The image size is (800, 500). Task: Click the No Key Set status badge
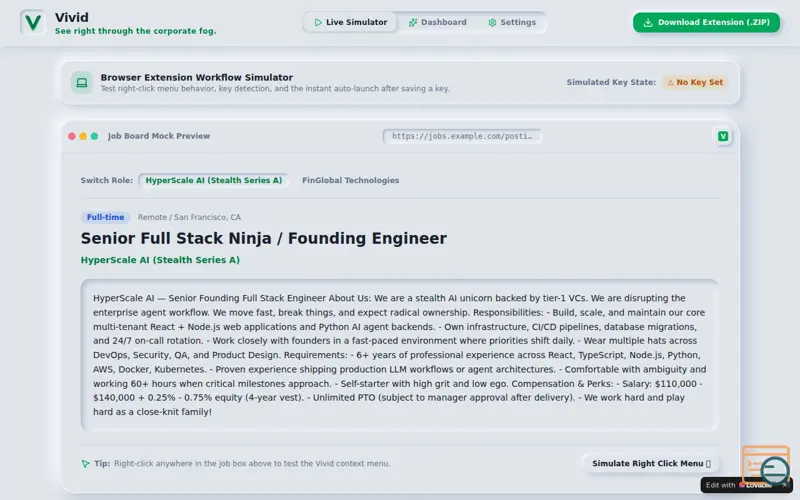695,82
